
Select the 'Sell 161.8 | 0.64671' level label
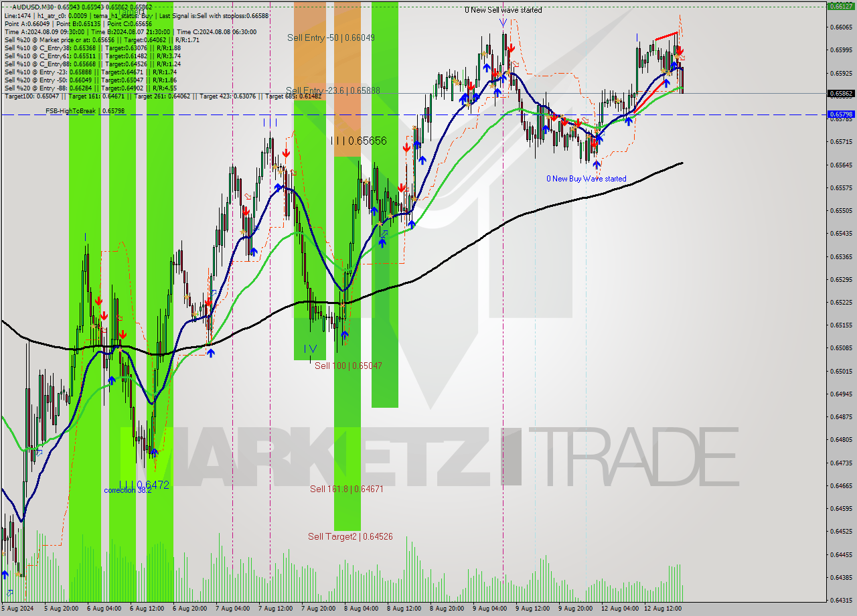point(346,489)
